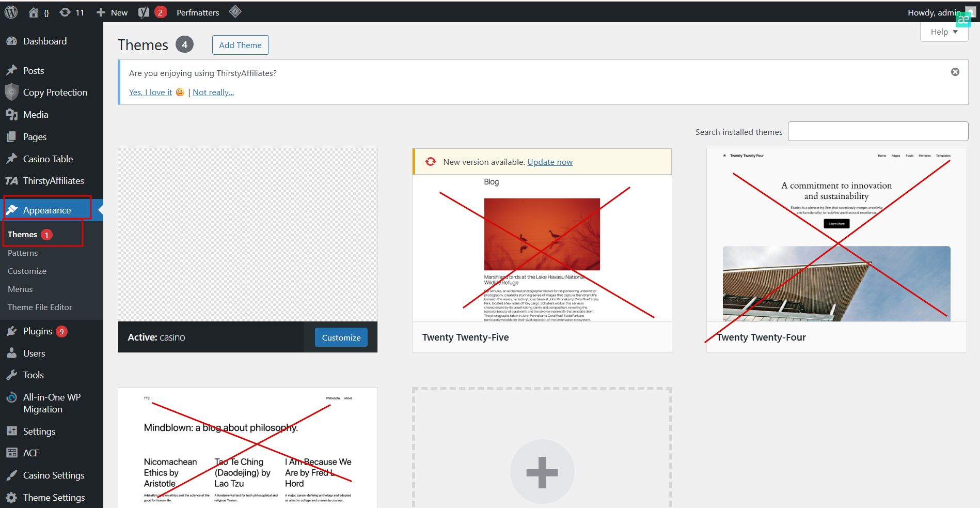Open Customize under Appearance
Image resolution: width=980 pixels, height=508 pixels.
point(27,271)
